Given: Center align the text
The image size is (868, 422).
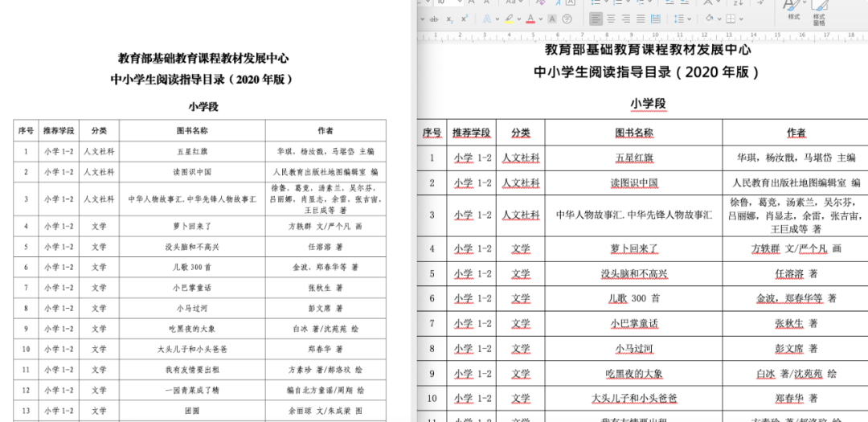Looking at the screenshot, I should tap(611, 18).
